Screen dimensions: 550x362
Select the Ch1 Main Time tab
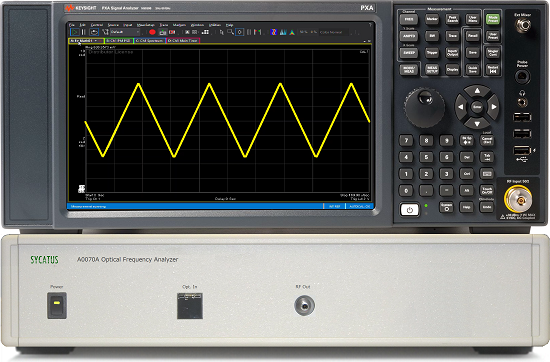click(x=182, y=41)
